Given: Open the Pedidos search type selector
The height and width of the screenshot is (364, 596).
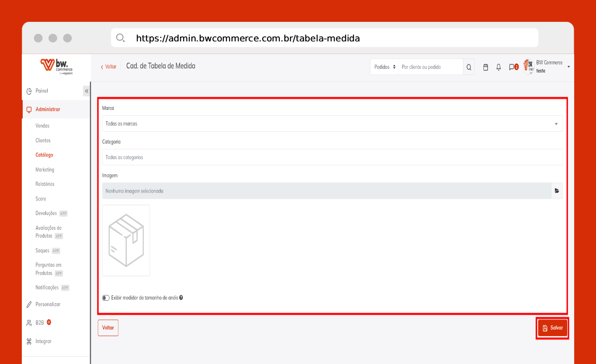Looking at the screenshot, I should coord(384,67).
